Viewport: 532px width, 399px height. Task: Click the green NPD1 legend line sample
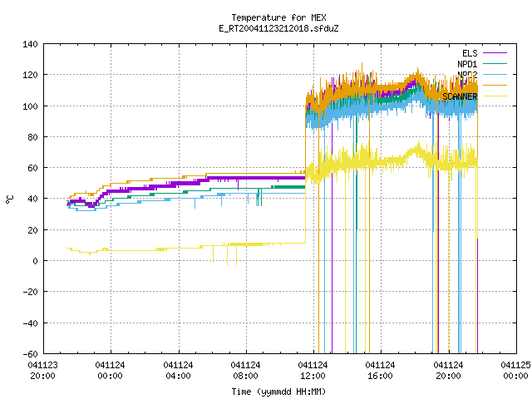coord(495,63)
